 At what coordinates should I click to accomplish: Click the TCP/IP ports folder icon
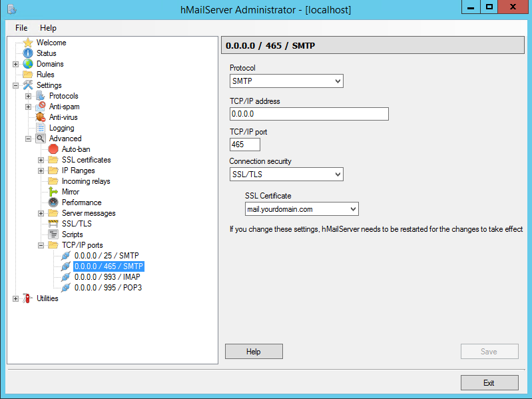coord(53,245)
